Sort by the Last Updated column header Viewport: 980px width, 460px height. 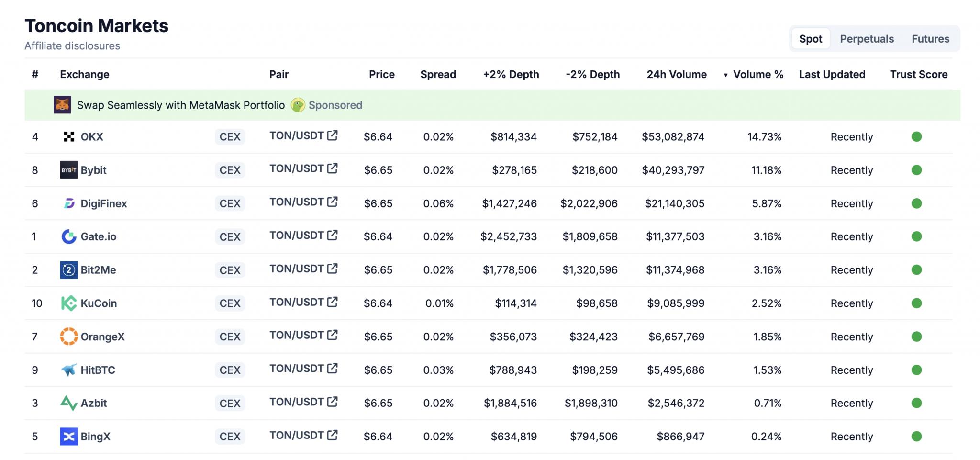[x=832, y=74]
